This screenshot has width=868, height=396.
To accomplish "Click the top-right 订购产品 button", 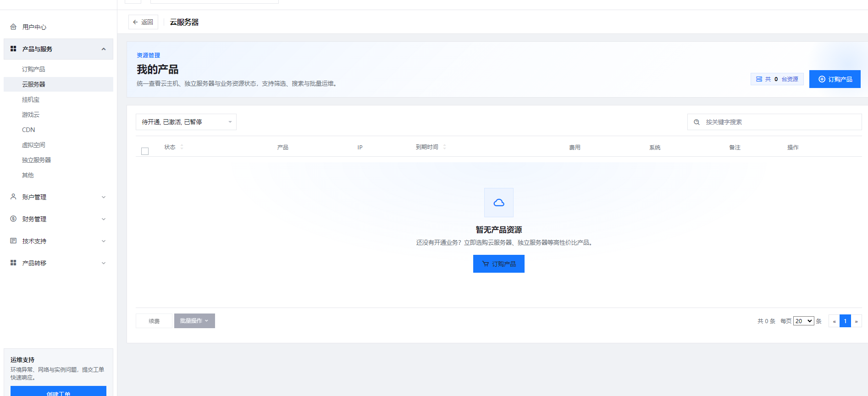I will [x=835, y=79].
